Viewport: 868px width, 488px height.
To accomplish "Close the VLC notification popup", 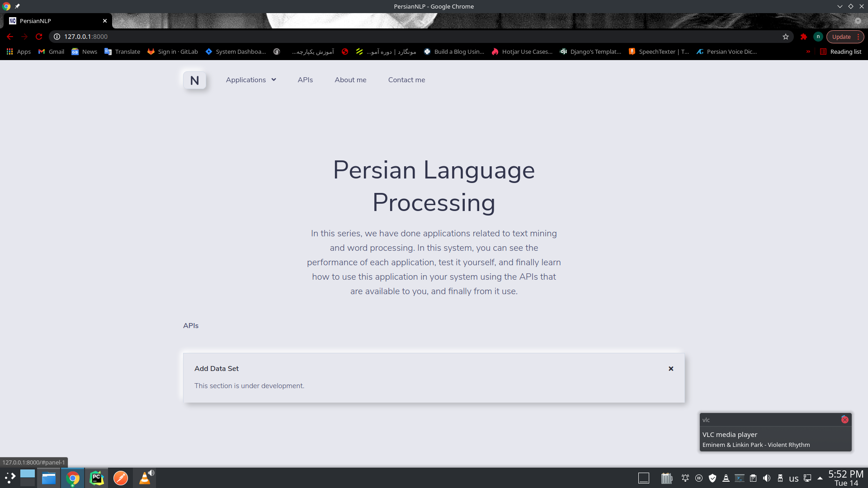I will point(844,420).
